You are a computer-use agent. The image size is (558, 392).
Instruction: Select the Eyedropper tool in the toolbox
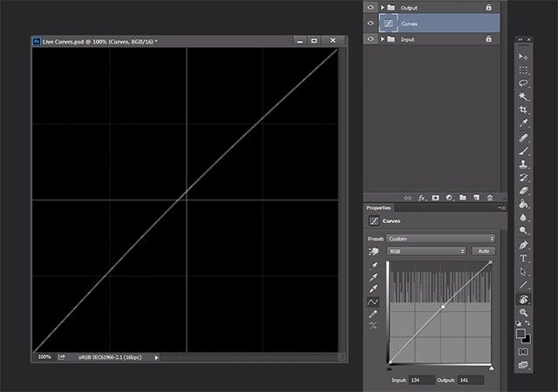[x=523, y=123]
